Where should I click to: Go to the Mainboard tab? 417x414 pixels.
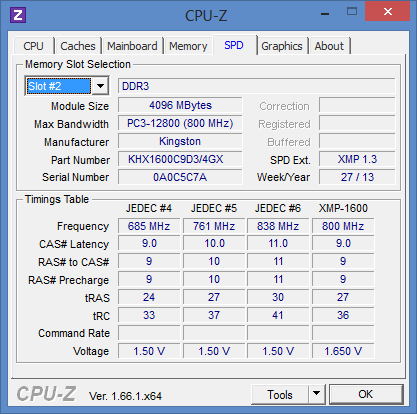click(x=132, y=46)
